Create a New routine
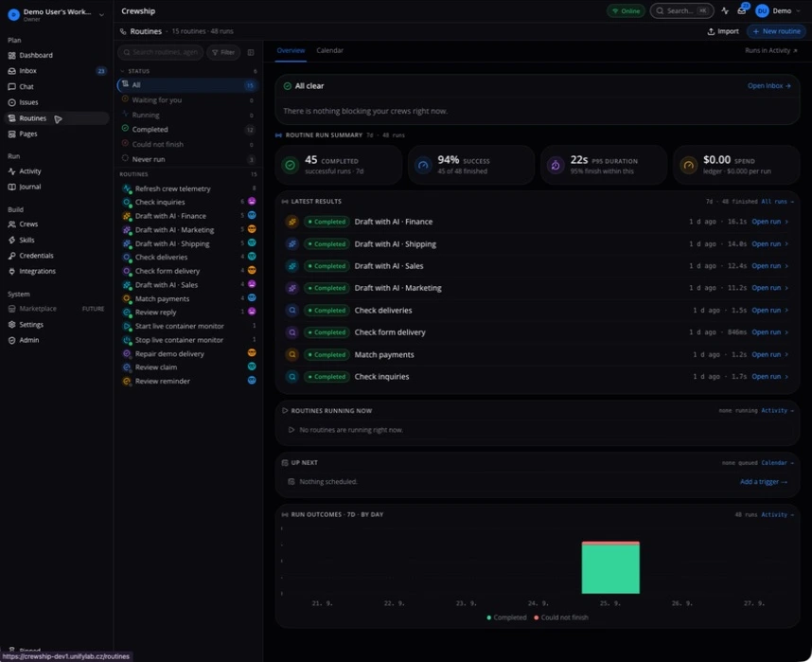Screen dimensions: 812x662 [x=776, y=31]
